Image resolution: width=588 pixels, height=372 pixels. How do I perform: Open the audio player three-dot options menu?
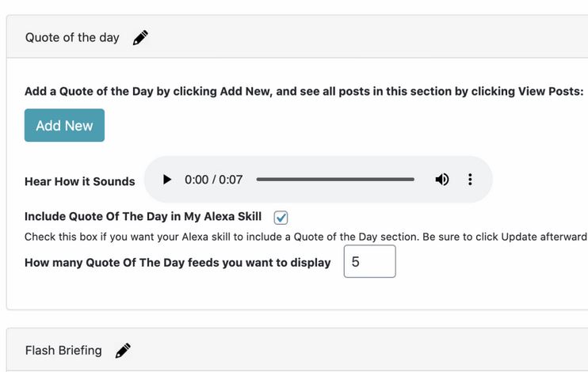[x=470, y=180]
